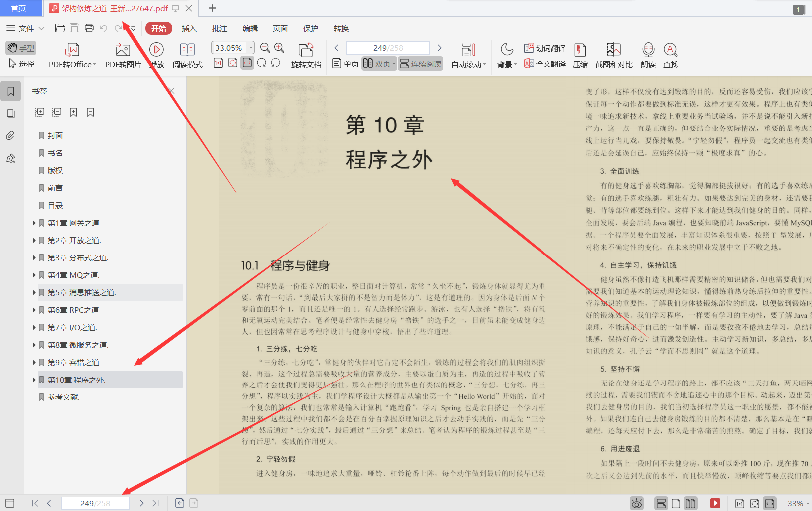The image size is (812, 511).
Task: Start 朗读 read aloud
Action: pyautogui.click(x=648, y=56)
